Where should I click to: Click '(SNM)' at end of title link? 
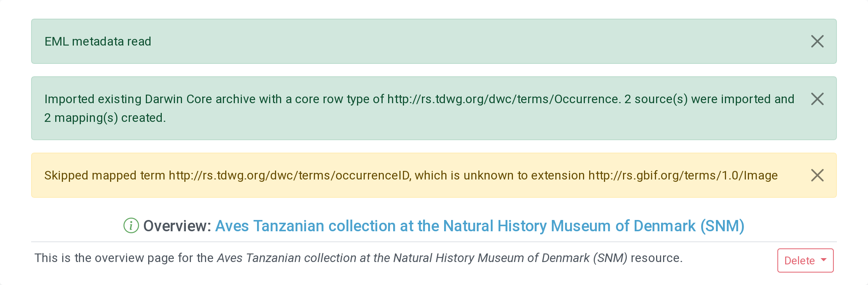pos(722,226)
